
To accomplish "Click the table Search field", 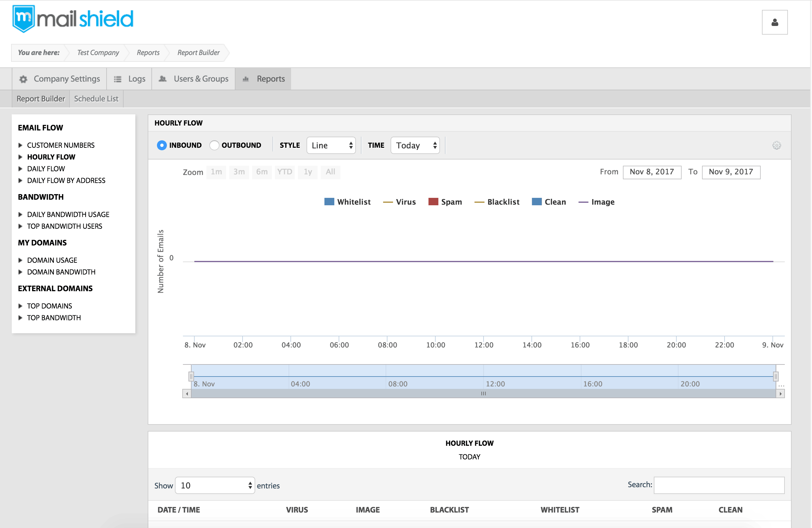I will point(719,485).
